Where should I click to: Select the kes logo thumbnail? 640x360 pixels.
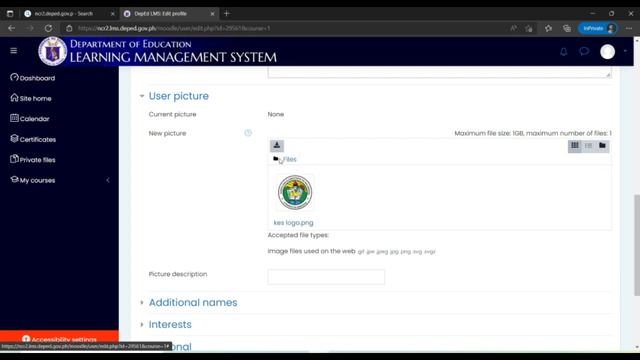point(295,192)
